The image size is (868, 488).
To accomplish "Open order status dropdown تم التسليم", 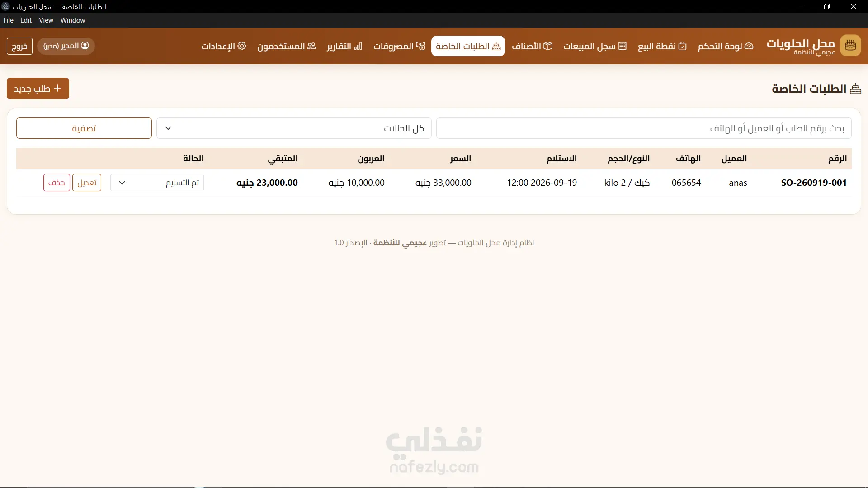I will click(157, 183).
